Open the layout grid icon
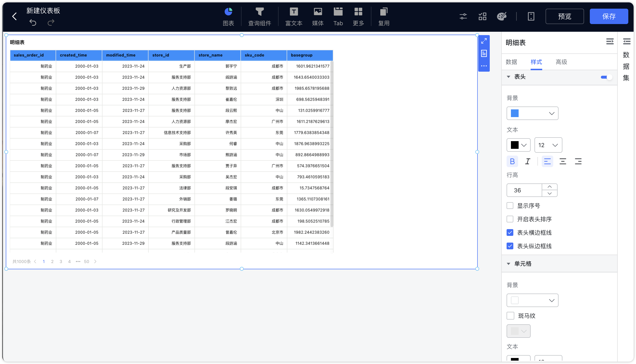This screenshot has width=636, height=364. coord(483,17)
